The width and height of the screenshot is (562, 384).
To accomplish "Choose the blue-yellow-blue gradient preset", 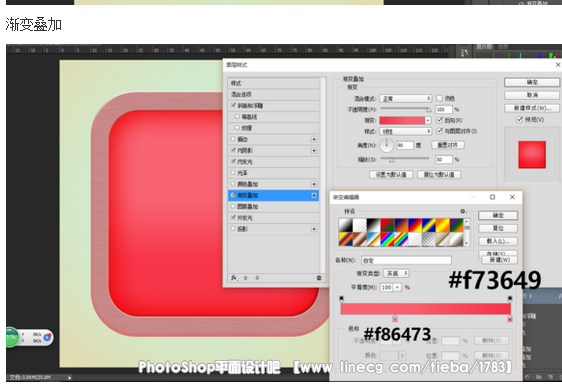I will 429,225.
